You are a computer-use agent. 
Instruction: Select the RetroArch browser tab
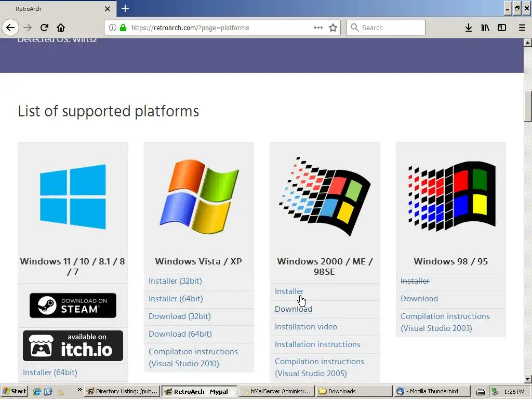point(58,9)
